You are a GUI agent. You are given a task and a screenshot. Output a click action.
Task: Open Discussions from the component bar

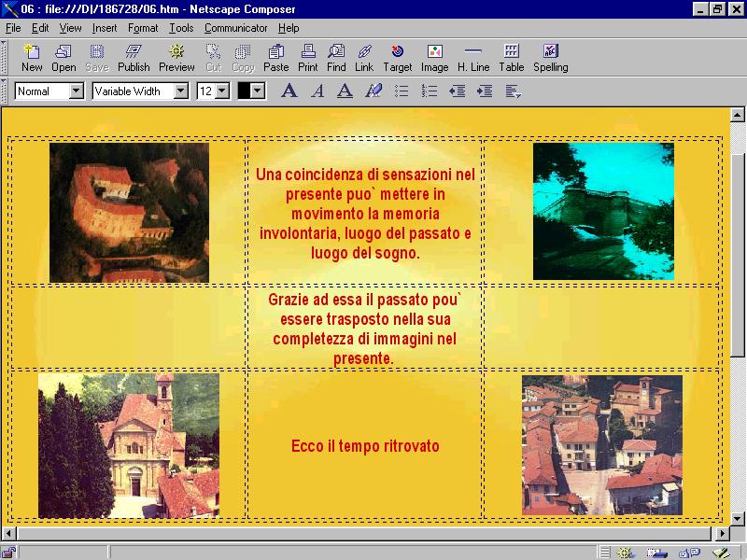pyautogui.click(x=689, y=553)
